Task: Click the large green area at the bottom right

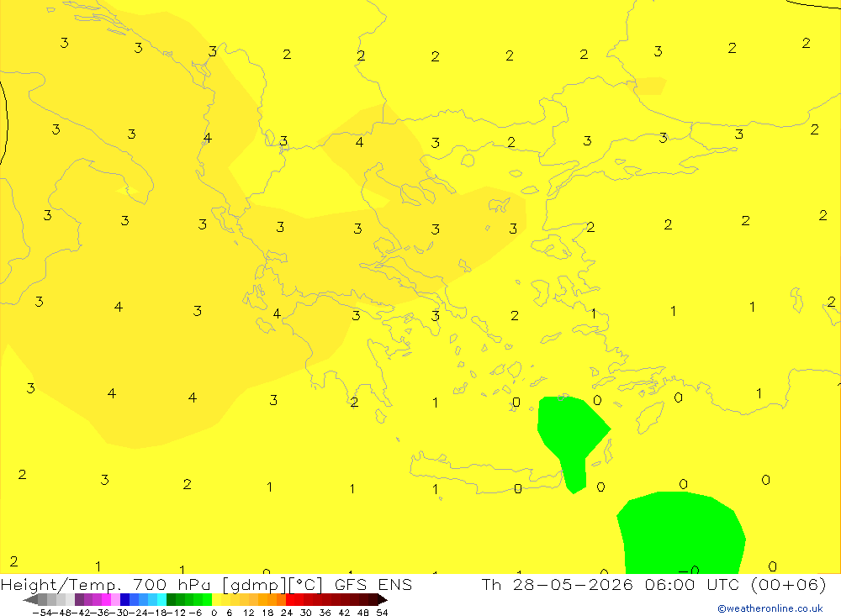Action: [681, 534]
